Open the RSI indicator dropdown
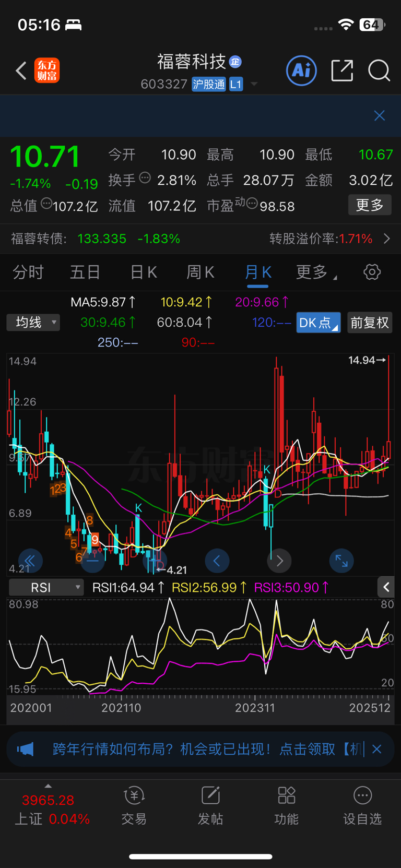 point(46,588)
